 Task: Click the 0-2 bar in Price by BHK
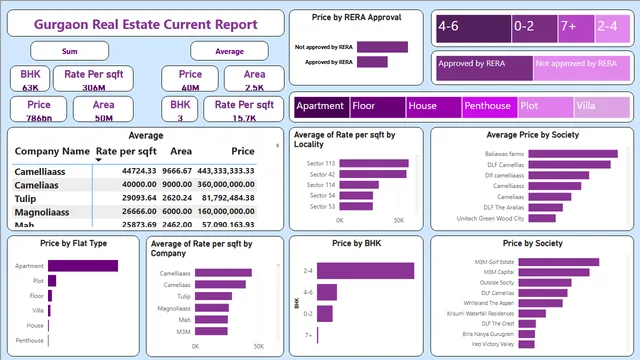coord(325,314)
